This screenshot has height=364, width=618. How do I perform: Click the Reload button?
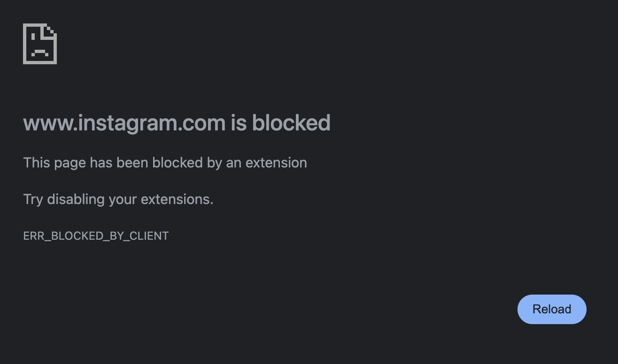coord(552,309)
